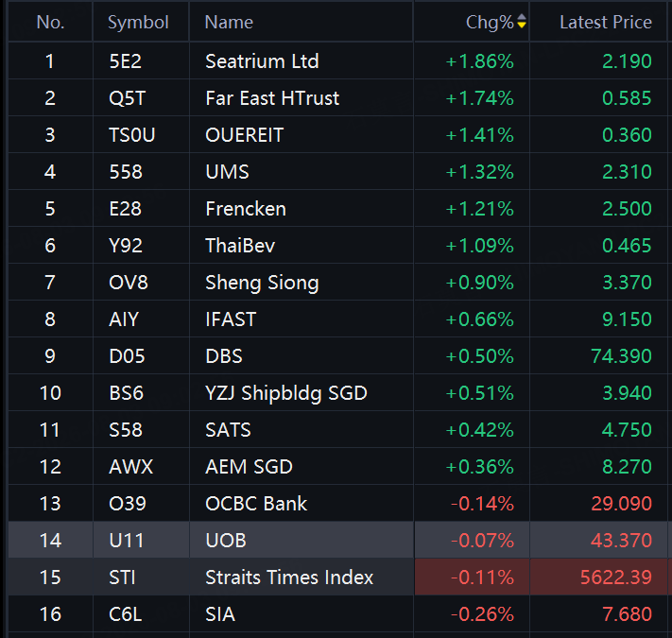Select symbol U11
Viewport: 672px width, 638px height.
[126, 541]
